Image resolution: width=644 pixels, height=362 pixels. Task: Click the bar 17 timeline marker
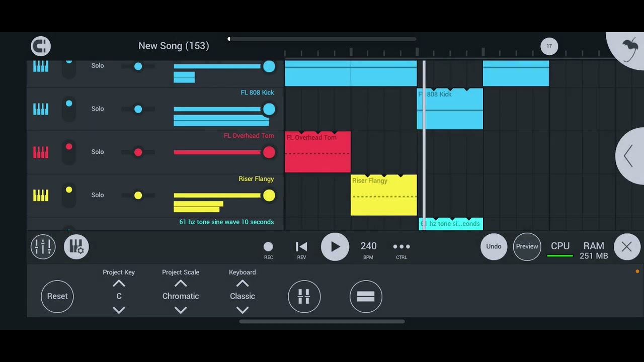[x=549, y=46]
